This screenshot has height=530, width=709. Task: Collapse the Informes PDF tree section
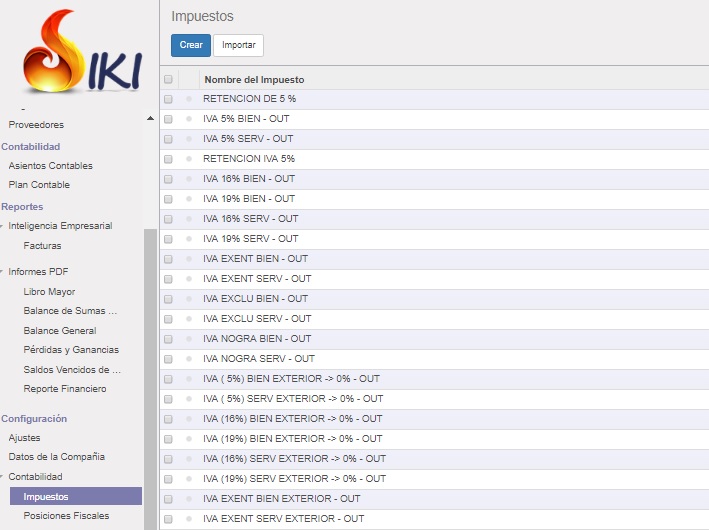click(x=4, y=272)
